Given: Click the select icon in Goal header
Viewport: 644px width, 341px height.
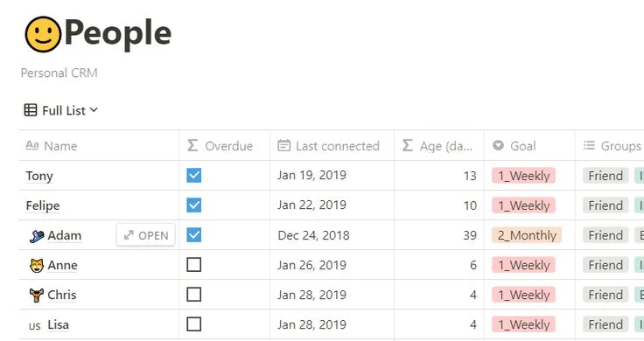Looking at the screenshot, I should pos(498,145).
